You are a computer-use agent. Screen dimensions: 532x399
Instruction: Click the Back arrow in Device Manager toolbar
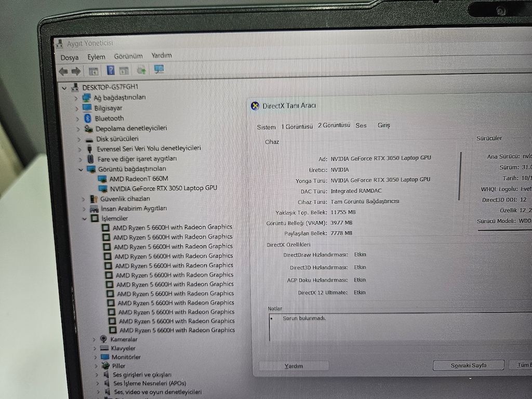63,71
